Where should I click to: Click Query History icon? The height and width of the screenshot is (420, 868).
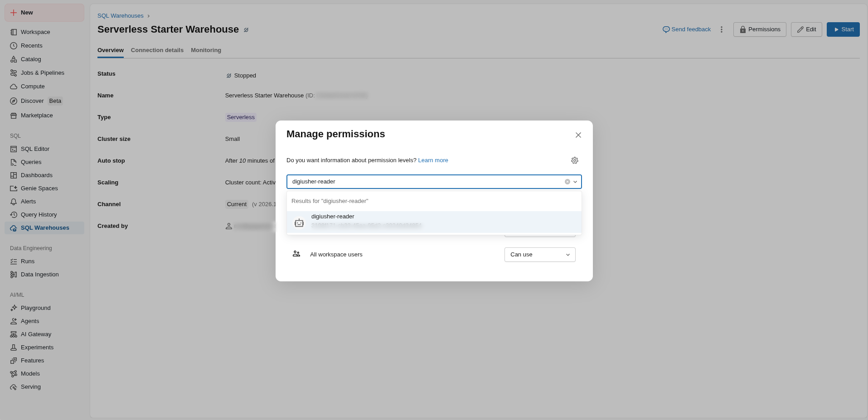(14, 215)
